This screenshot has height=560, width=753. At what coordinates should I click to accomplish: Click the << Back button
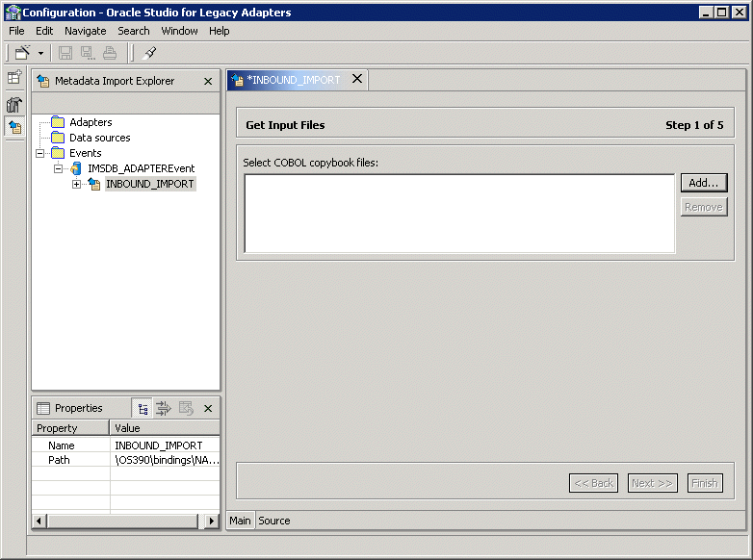tap(593, 483)
